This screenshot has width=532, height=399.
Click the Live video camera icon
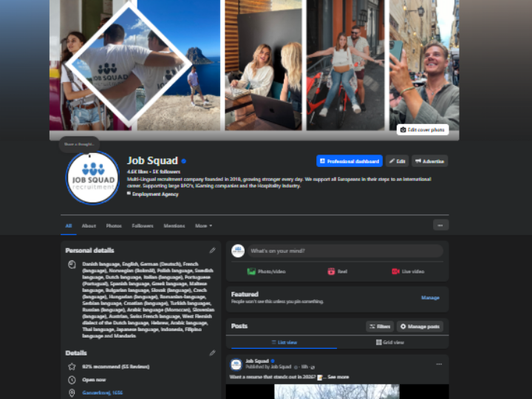point(396,271)
